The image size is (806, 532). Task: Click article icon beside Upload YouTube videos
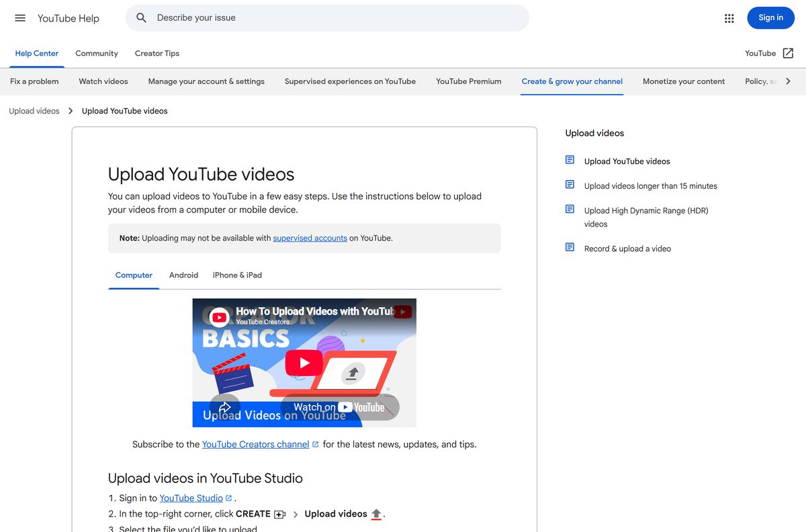570,161
